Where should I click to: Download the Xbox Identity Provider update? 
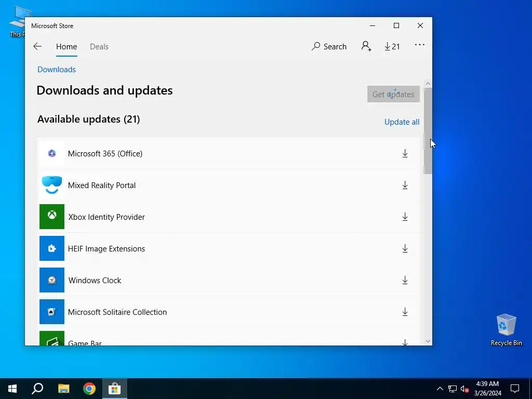click(405, 217)
